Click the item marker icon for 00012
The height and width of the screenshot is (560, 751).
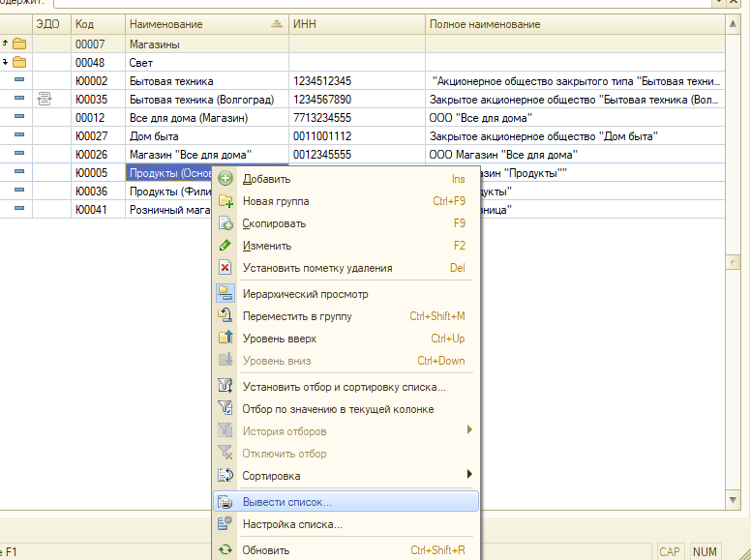(19, 116)
